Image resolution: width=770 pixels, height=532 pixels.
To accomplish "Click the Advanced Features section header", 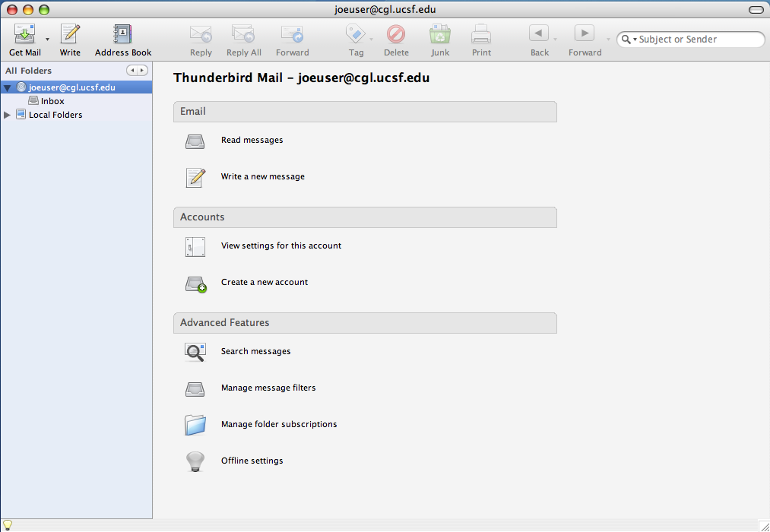I will (x=365, y=323).
